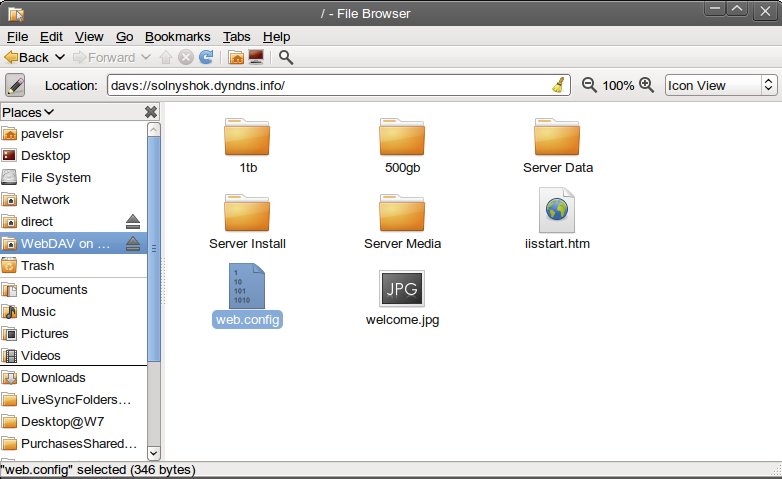782x479 pixels.
Task: Open the View menu
Action: [x=89, y=37]
